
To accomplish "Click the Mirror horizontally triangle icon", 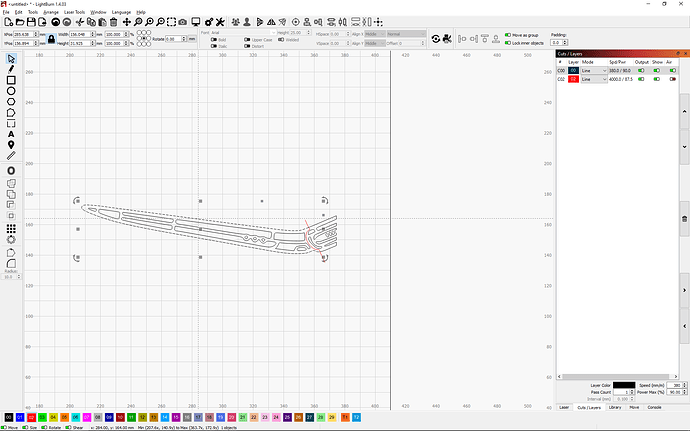I will 271,22.
